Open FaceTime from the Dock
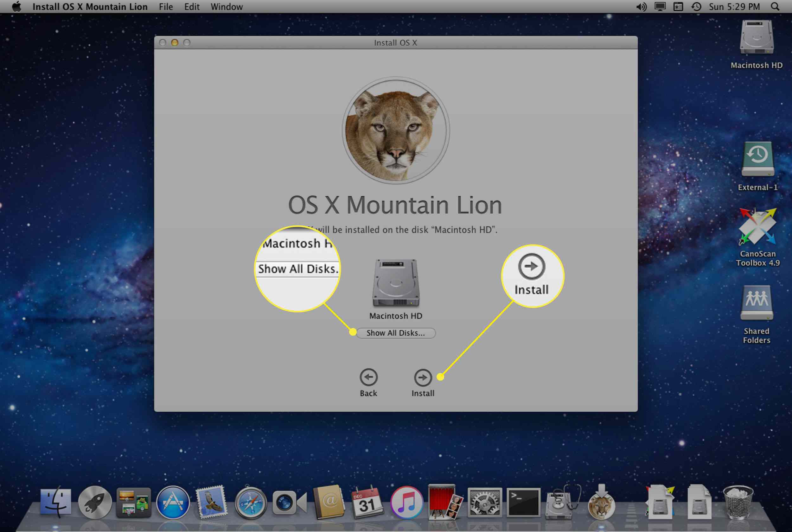 pyautogui.click(x=290, y=503)
